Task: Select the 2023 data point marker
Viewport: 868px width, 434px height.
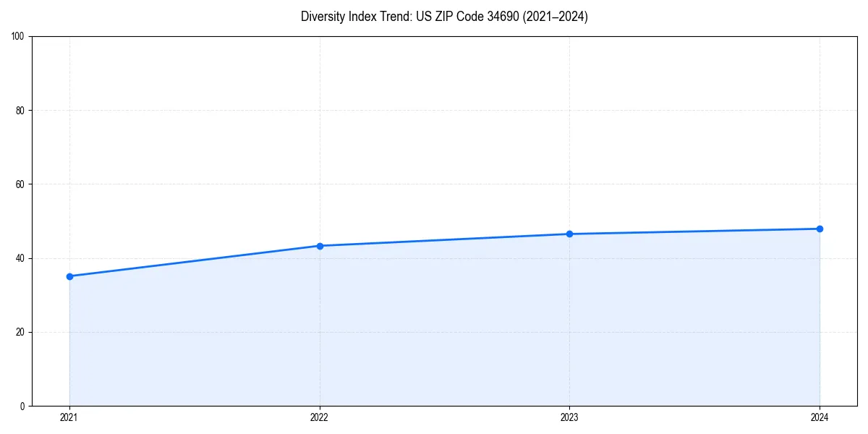Action: (x=569, y=234)
